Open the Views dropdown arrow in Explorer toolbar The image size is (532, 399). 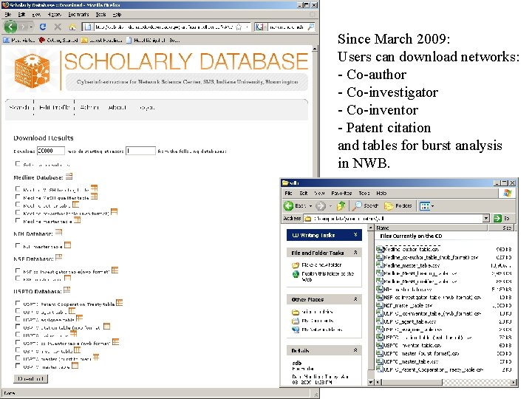click(432, 206)
